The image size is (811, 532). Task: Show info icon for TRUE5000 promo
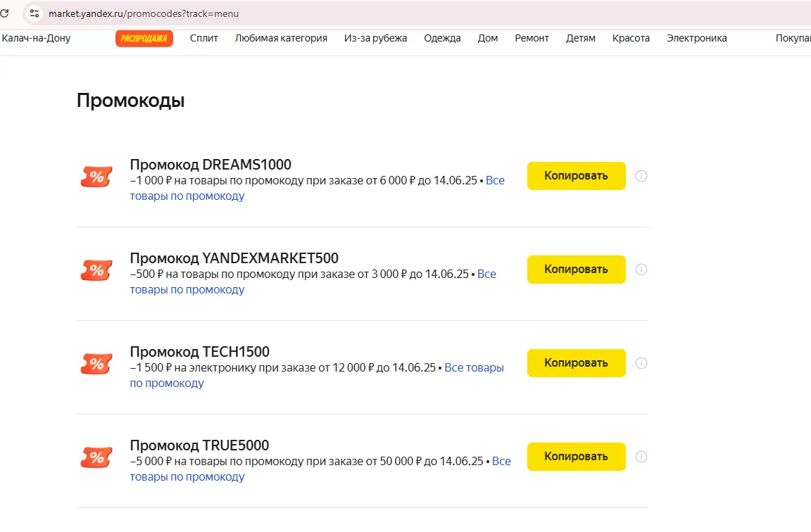click(641, 457)
